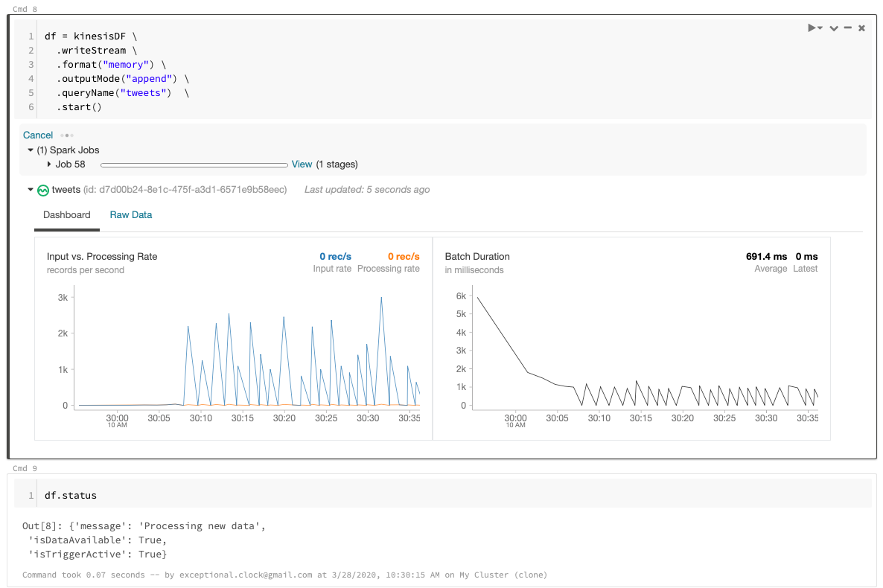Minimize cell with the dash icon
This screenshot has width=883, height=588.
[x=848, y=28]
